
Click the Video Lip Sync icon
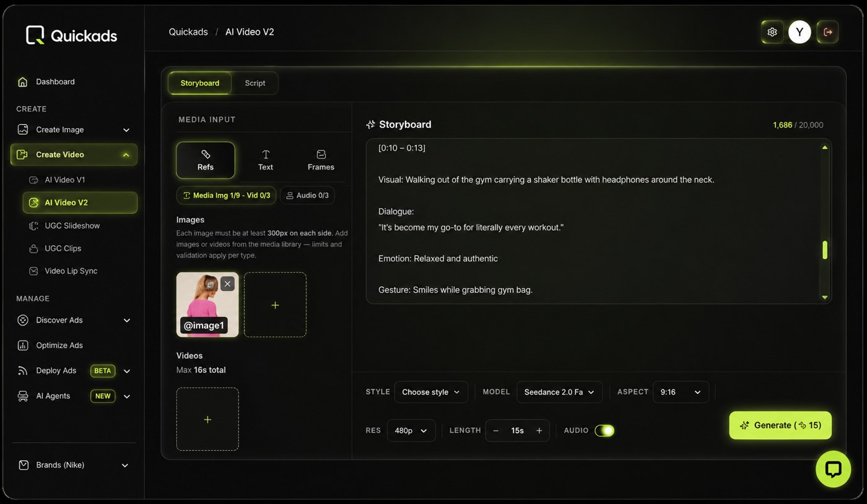click(x=33, y=271)
